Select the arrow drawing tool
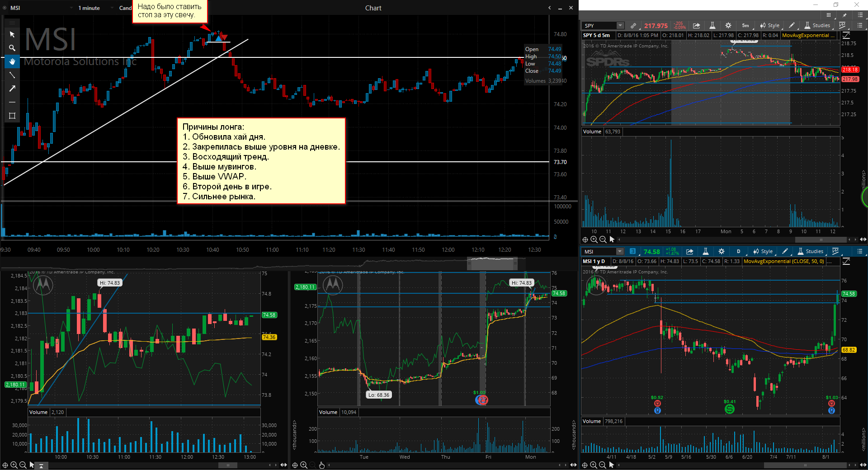 click(12, 89)
